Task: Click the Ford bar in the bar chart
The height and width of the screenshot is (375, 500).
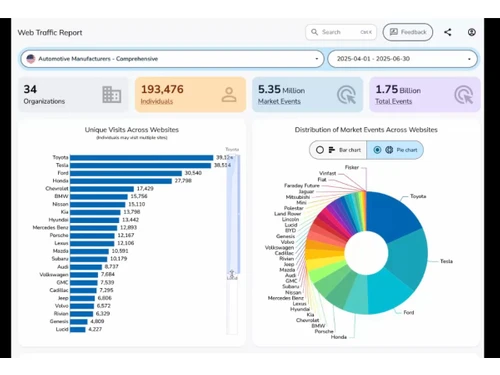Action: (126, 173)
